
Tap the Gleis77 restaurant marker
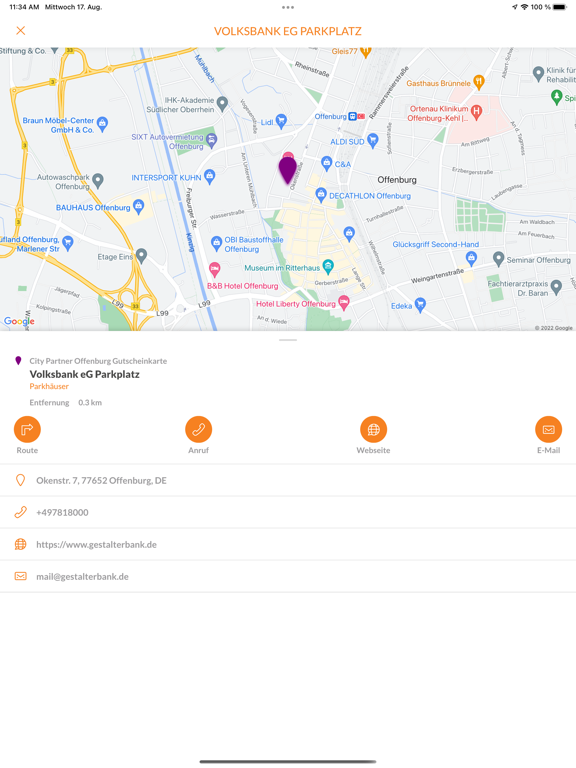pos(365,50)
